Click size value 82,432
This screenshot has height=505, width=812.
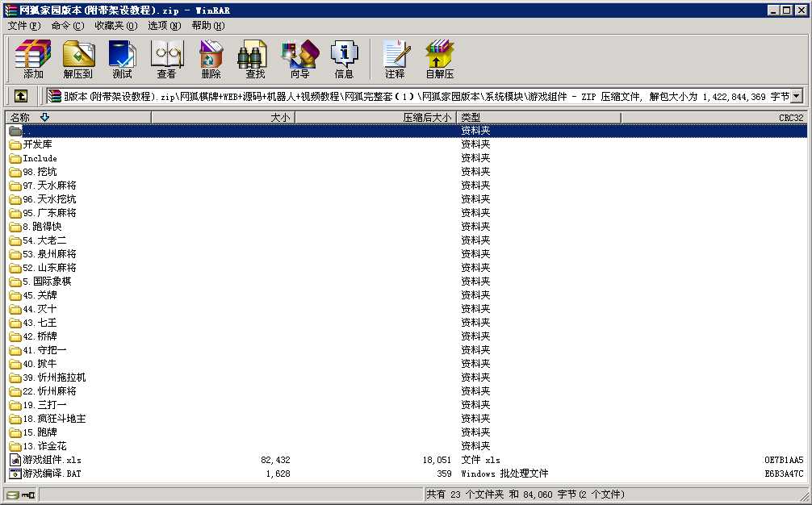[x=275, y=460]
